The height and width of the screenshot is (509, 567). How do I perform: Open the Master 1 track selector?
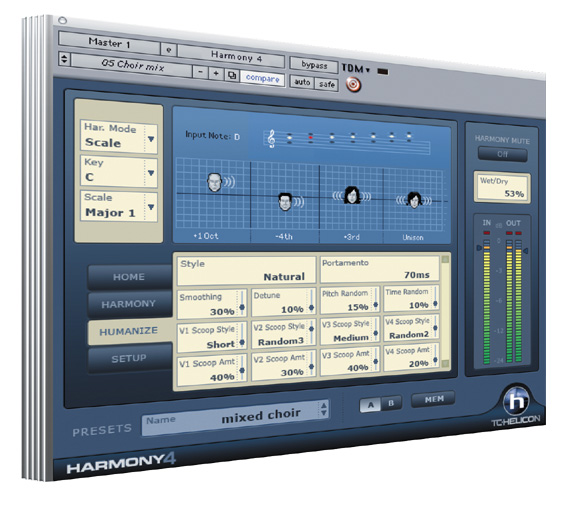pyautogui.click(x=109, y=43)
